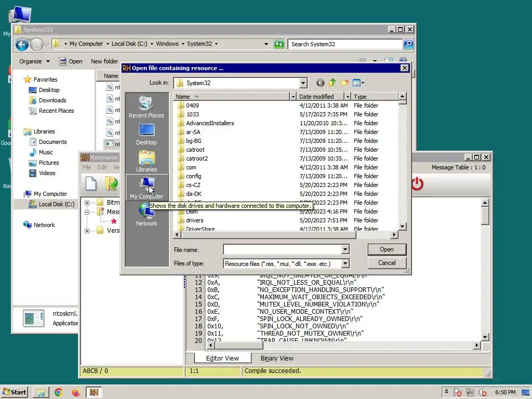Open Windows Explorer from the taskbar

coord(41,393)
